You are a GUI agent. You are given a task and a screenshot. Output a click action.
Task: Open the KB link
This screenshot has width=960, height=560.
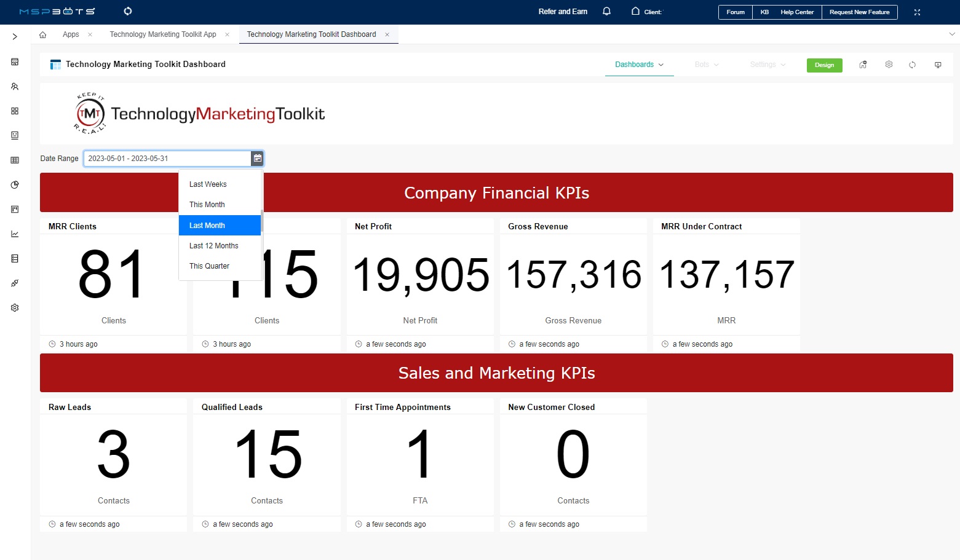[x=764, y=12]
